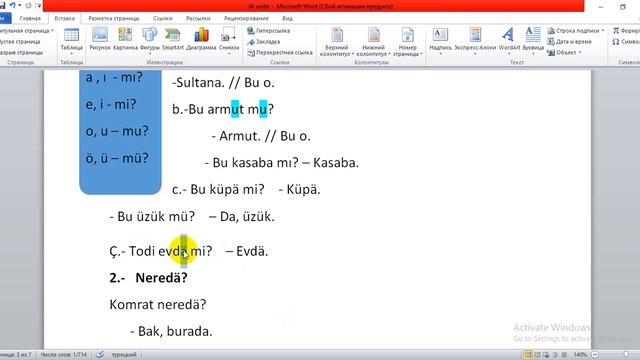
Task: Open Номер страницы page number menu
Action: [408, 42]
